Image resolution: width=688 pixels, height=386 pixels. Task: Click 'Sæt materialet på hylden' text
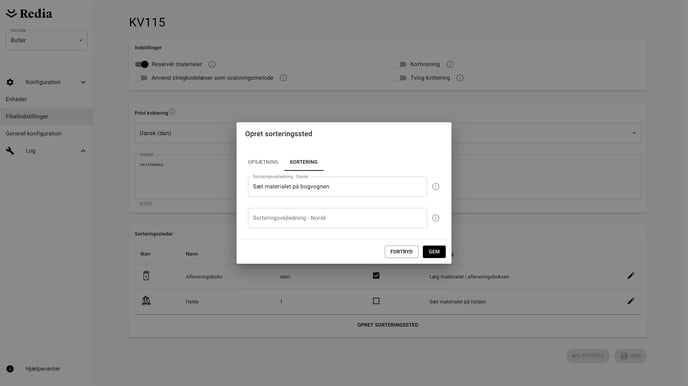pos(457,302)
